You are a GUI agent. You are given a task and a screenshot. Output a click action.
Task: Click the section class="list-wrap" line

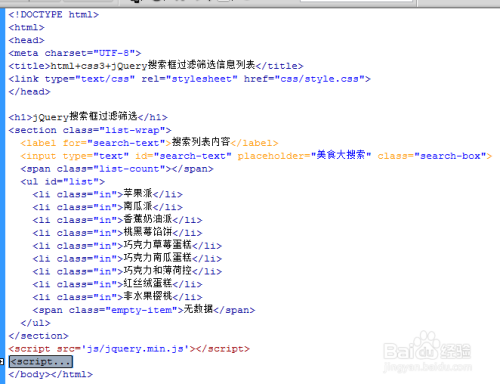90,130
